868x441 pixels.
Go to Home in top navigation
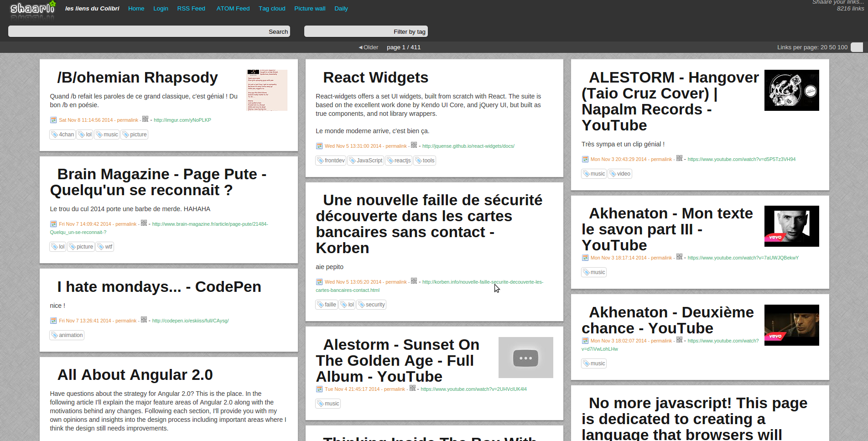tap(136, 8)
